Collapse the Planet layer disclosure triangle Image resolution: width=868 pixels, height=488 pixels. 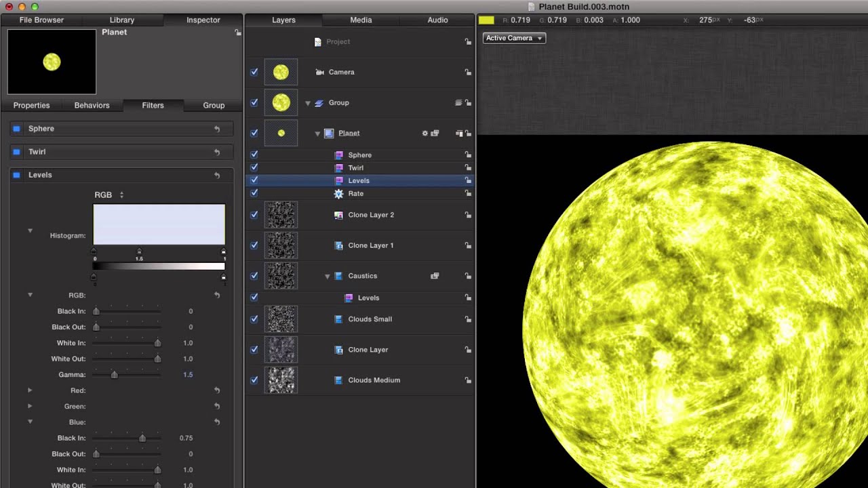tap(317, 134)
